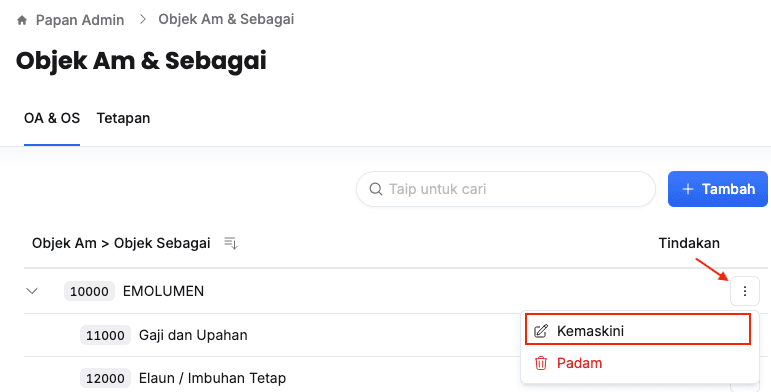Click the sort icon beside Objek Sebagai header
Image resolution: width=771 pixels, height=392 pixels.
tap(231, 243)
